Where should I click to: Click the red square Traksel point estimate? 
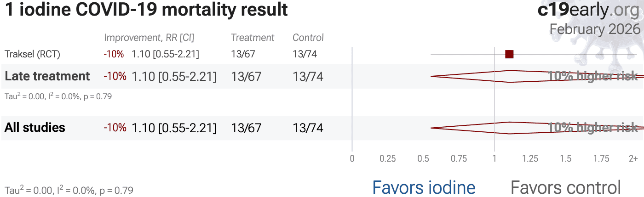tap(509, 54)
